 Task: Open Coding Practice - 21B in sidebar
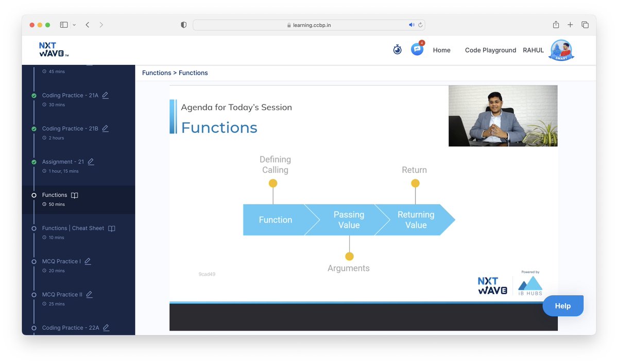70,129
